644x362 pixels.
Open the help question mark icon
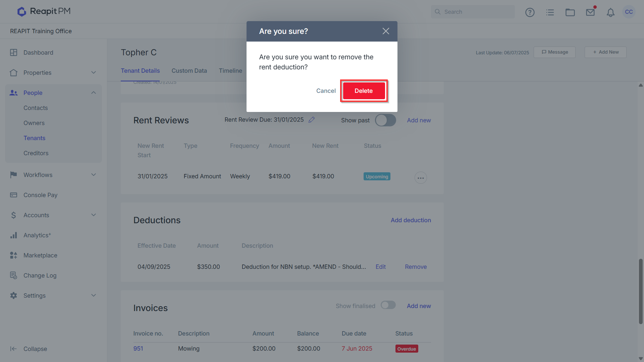click(530, 12)
